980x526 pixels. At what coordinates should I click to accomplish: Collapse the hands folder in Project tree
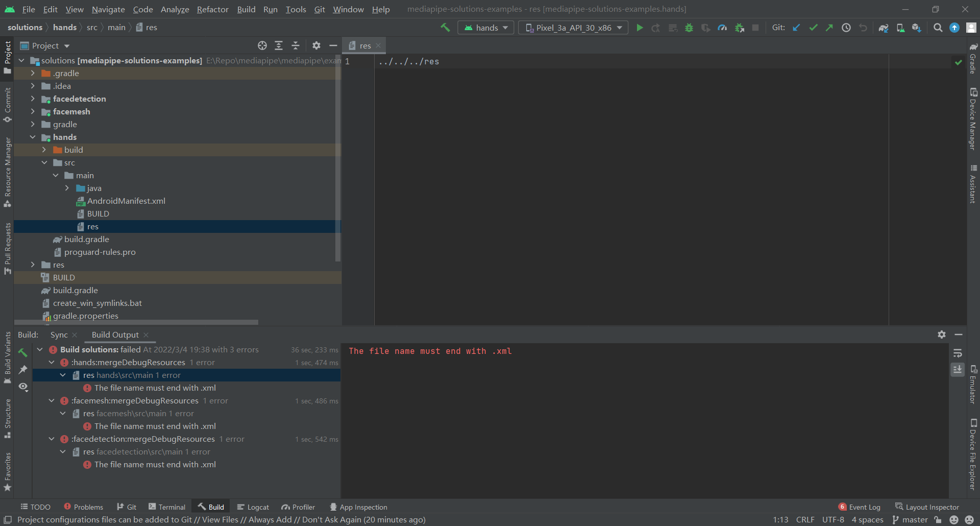33,137
